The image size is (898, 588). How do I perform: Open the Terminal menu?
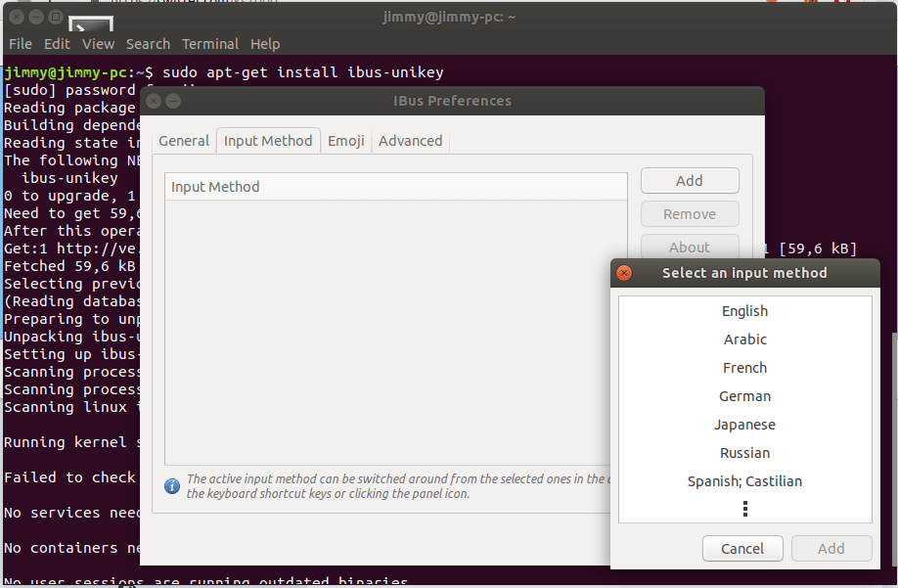click(x=210, y=44)
